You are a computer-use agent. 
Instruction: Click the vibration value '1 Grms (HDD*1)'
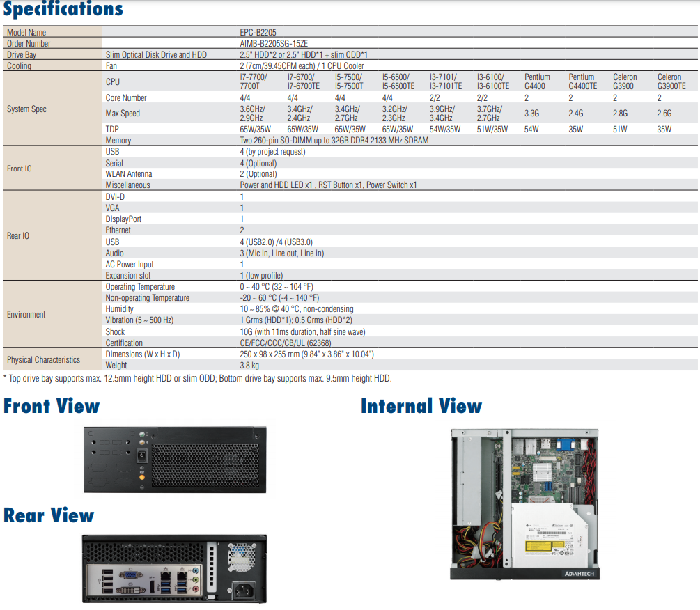pyautogui.click(x=296, y=320)
